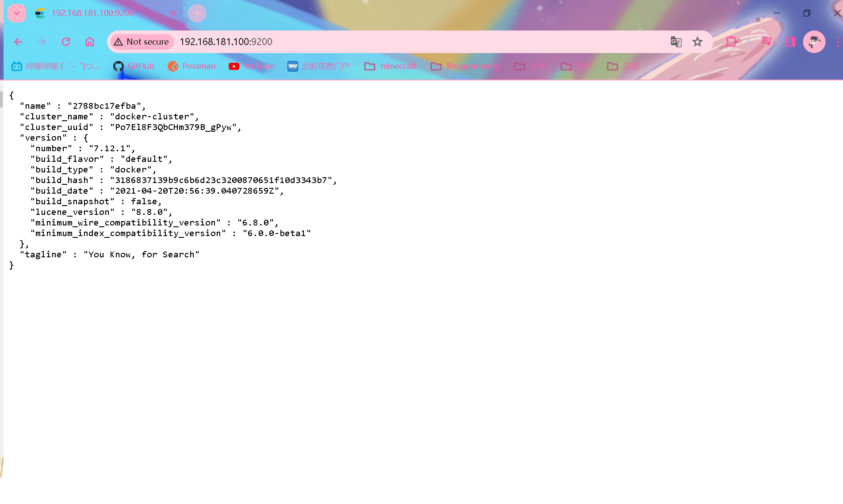The image size is (843, 504).
Task: Open the tab search dropdown arrow
Action: click(x=17, y=13)
